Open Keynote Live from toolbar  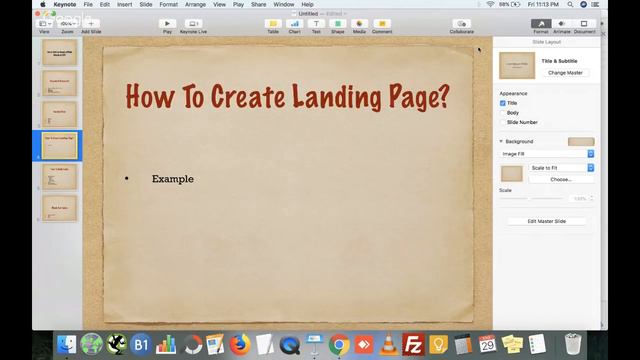pos(193,24)
